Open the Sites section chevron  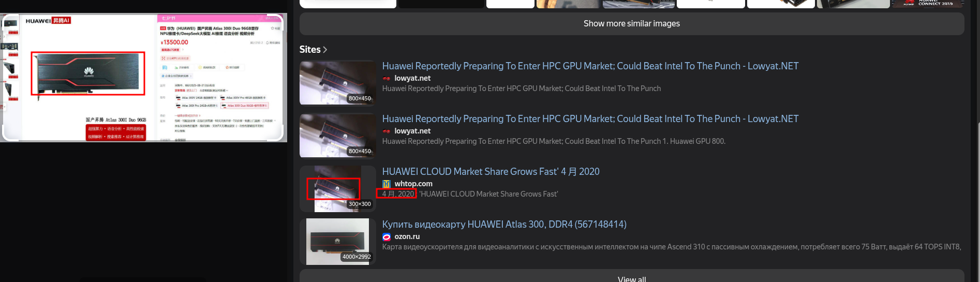click(325, 50)
